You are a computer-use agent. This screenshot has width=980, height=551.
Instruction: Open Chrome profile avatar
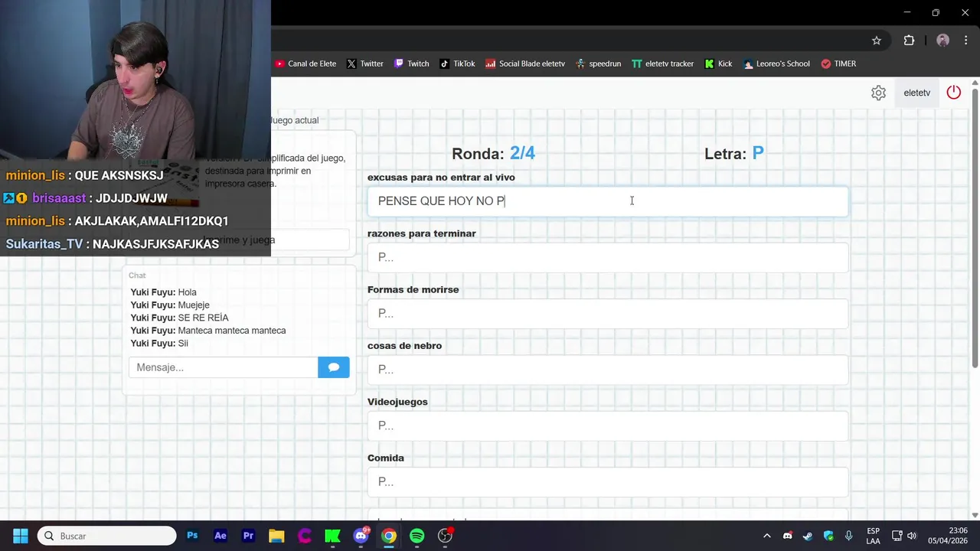942,41
